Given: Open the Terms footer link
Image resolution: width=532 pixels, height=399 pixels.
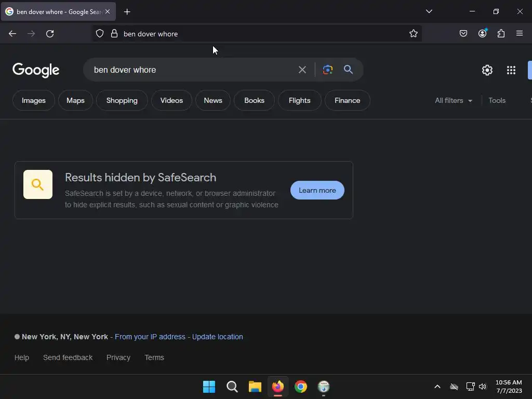Looking at the screenshot, I should pyautogui.click(x=154, y=357).
